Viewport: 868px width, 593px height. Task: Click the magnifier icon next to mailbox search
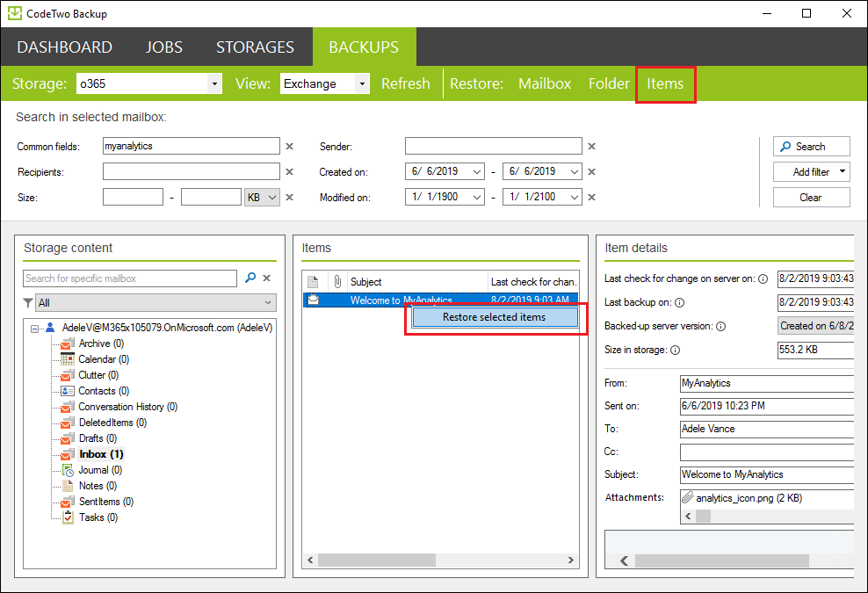pyautogui.click(x=250, y=278)
